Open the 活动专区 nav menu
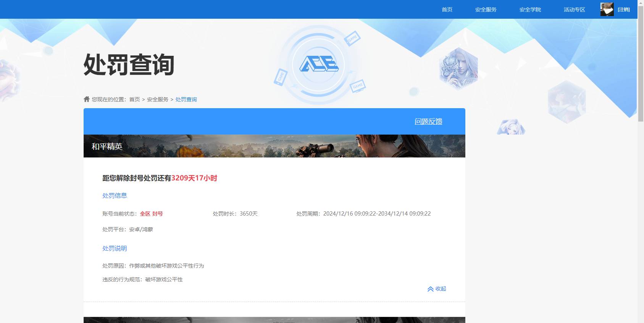 tap(574, 10)
